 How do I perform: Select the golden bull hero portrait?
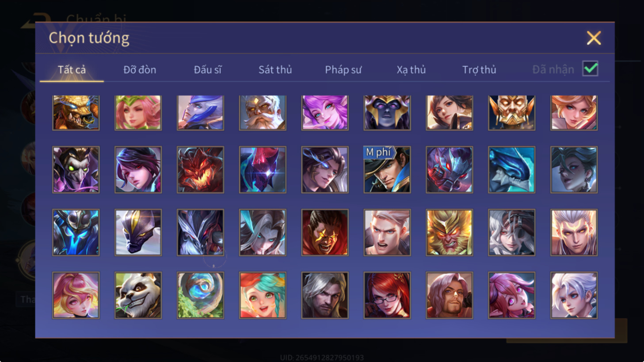pyautogui.click(x=76, y=113)
